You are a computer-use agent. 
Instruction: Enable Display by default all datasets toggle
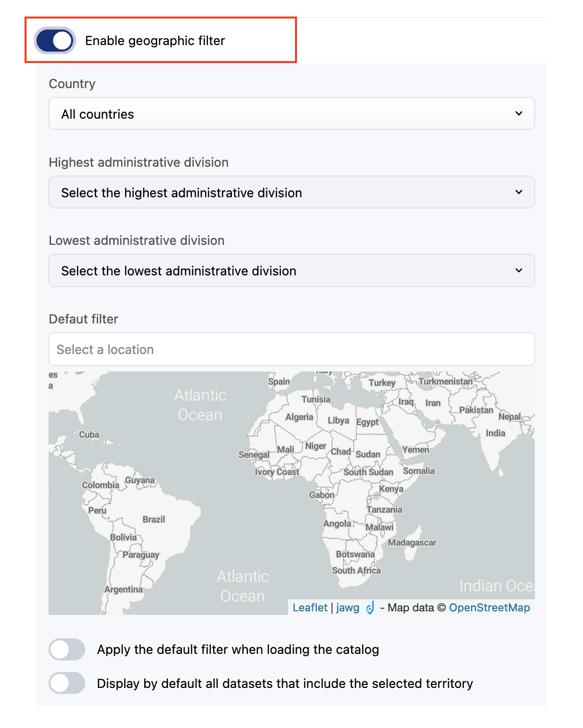67,683
